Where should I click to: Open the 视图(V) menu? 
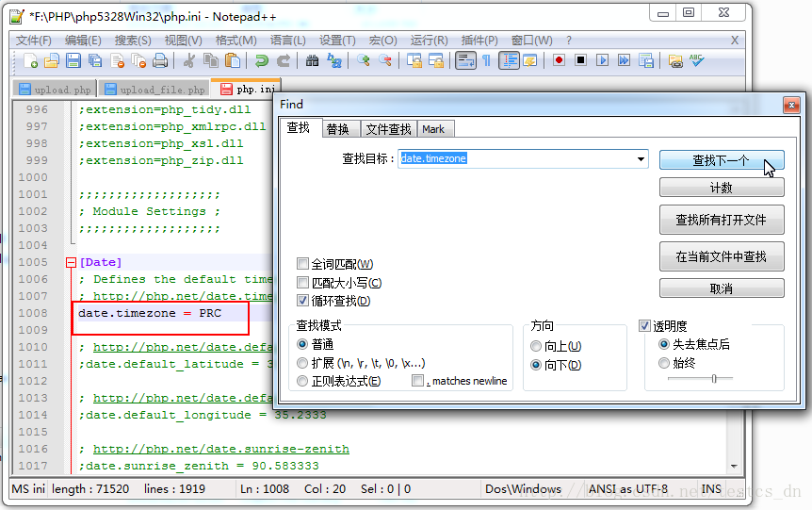point(184,41)
